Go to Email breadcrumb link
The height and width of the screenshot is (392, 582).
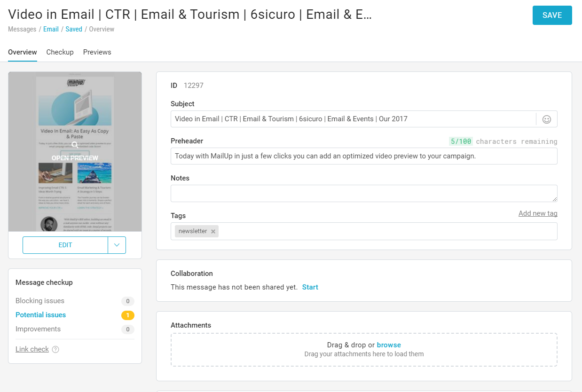click(51, 29)
